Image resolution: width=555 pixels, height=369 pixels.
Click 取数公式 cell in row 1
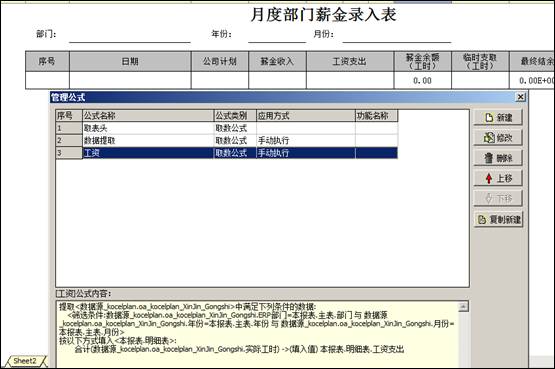235,128
